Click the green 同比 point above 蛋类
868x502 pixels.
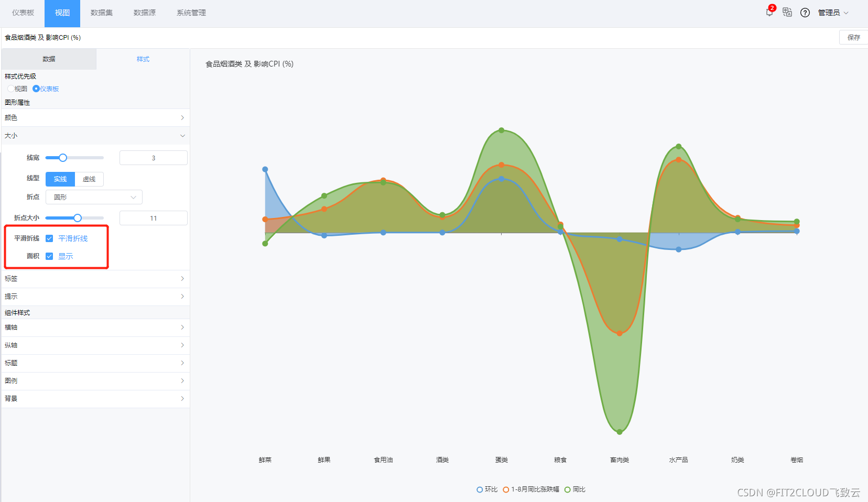tap(502, 130)
